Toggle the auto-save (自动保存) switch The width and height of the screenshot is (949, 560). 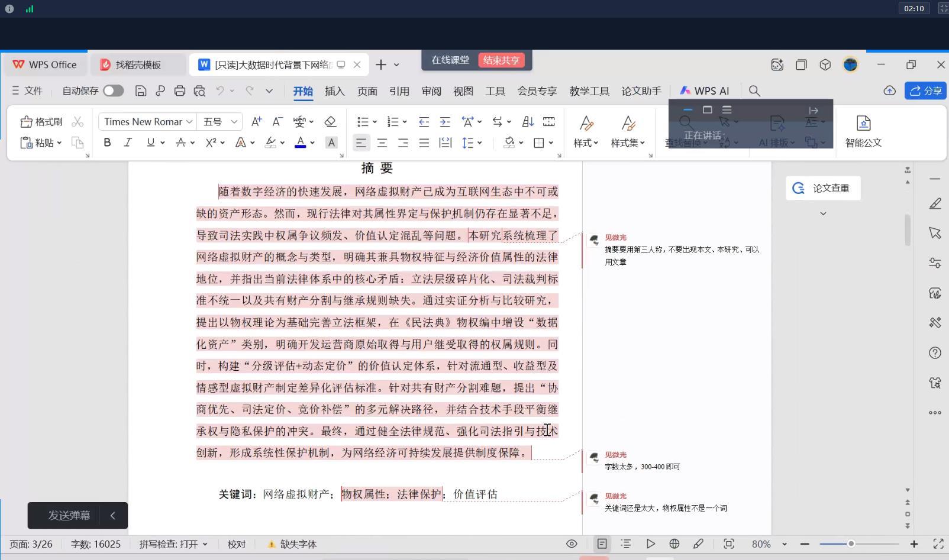tap(113, 90)
